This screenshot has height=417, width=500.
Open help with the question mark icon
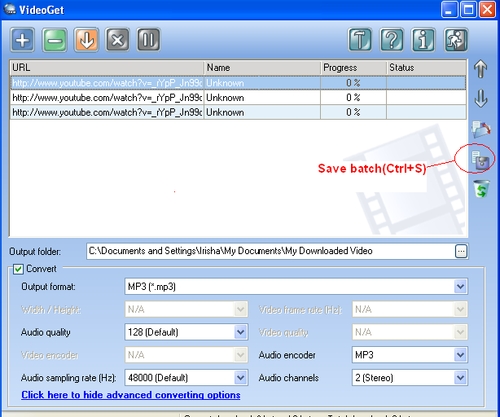392,40
